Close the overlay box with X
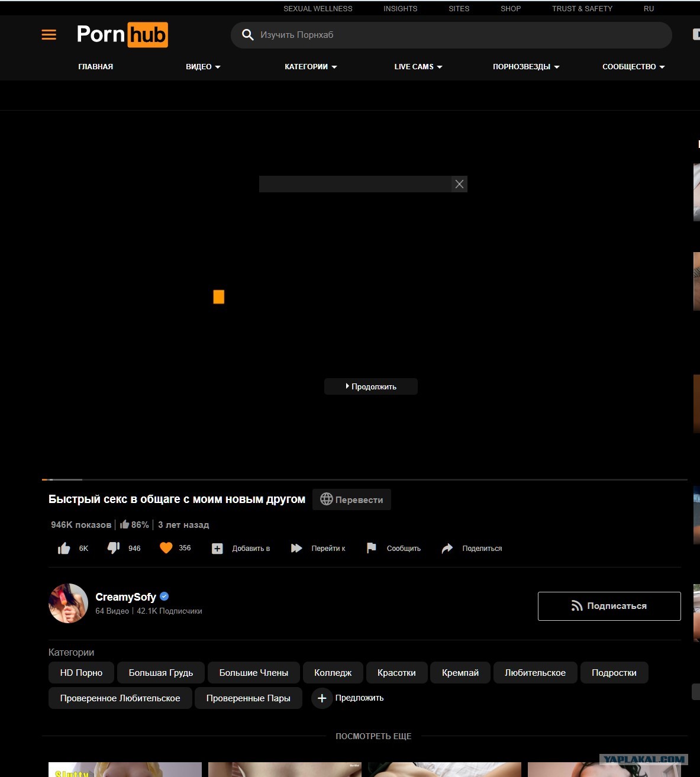Viewport: 700px width, 777px height. click(x=459, y=184)
